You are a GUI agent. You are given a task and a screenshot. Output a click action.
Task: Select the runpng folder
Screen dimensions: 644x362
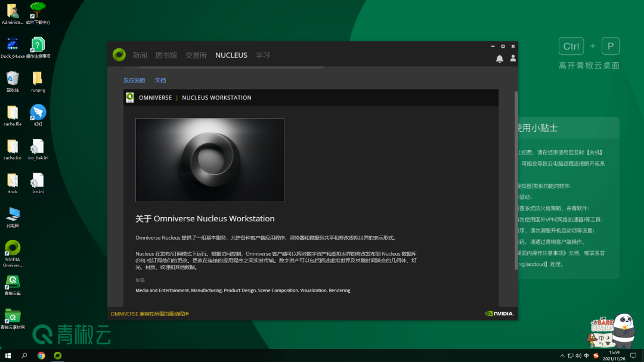coord(38,82)
